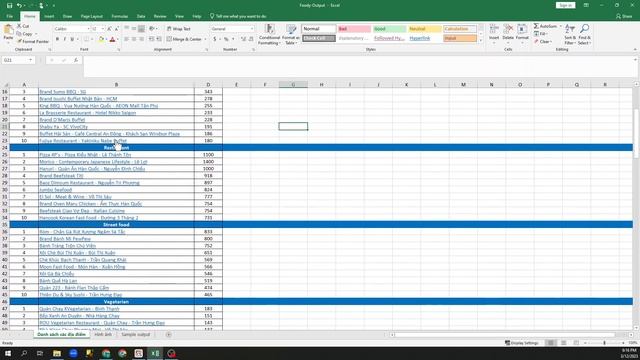Switch to the Formulas tab

(120, 16)
